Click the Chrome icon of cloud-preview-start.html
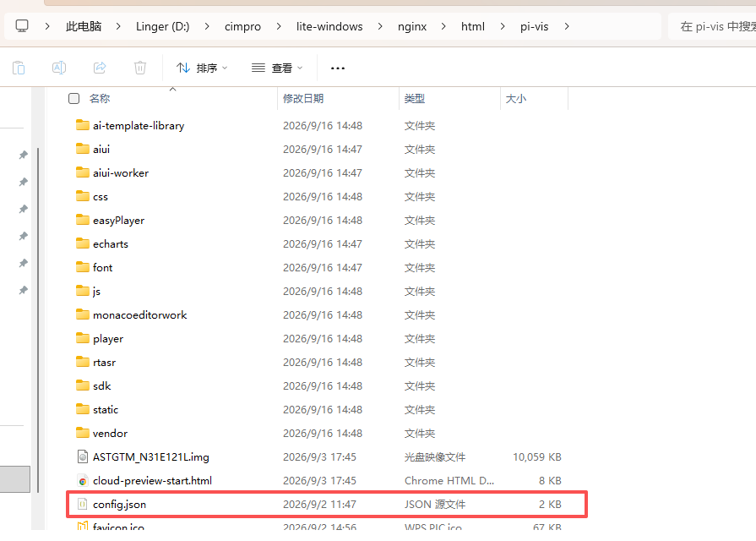756x541 pixels. [83, 480]
